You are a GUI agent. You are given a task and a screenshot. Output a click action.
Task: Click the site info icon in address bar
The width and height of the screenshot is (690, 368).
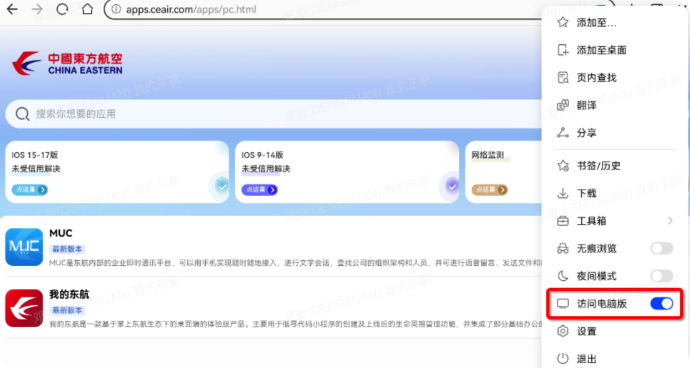click(116, 9)
